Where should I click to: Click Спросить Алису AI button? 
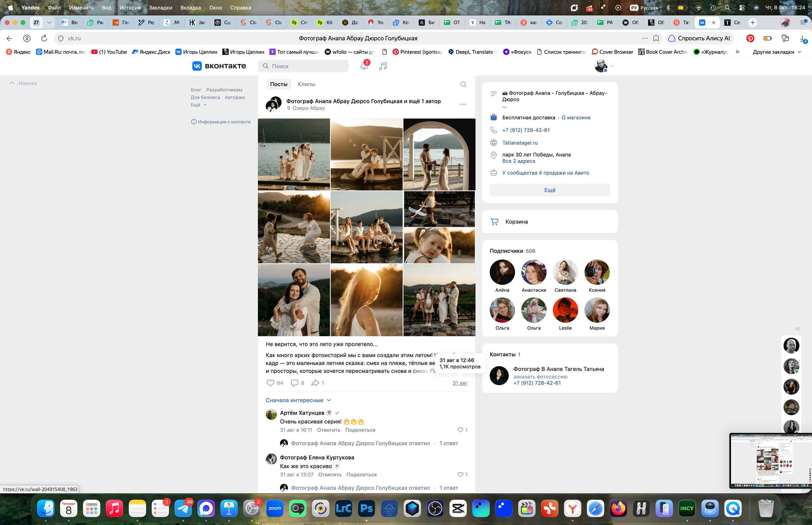tap(699, 38)
